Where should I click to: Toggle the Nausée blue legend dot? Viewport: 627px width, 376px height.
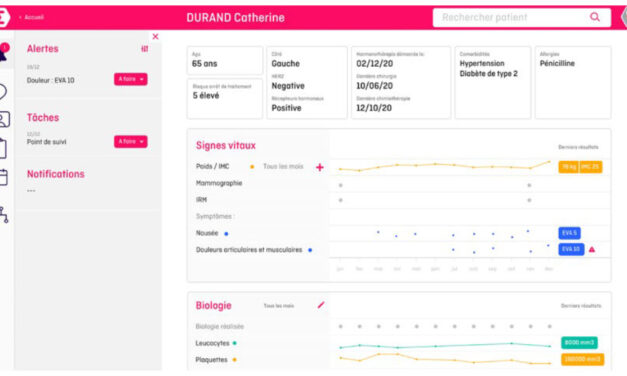(226, 234)
